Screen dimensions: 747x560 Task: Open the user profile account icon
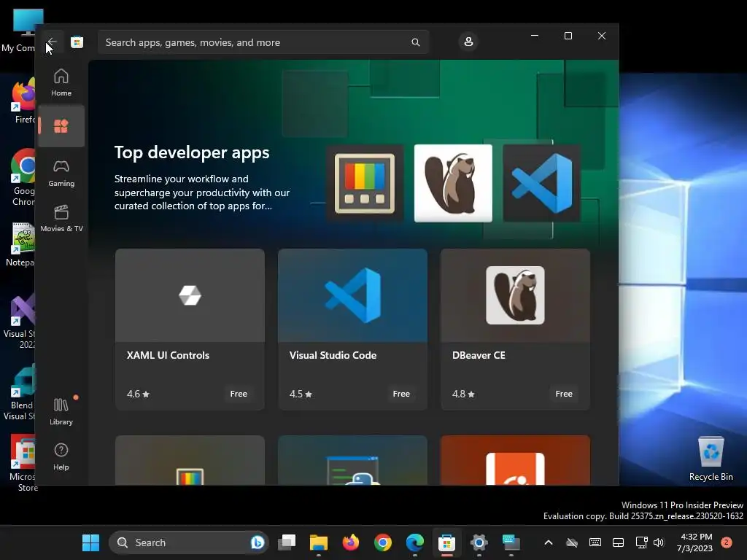[x=468, y=42]
